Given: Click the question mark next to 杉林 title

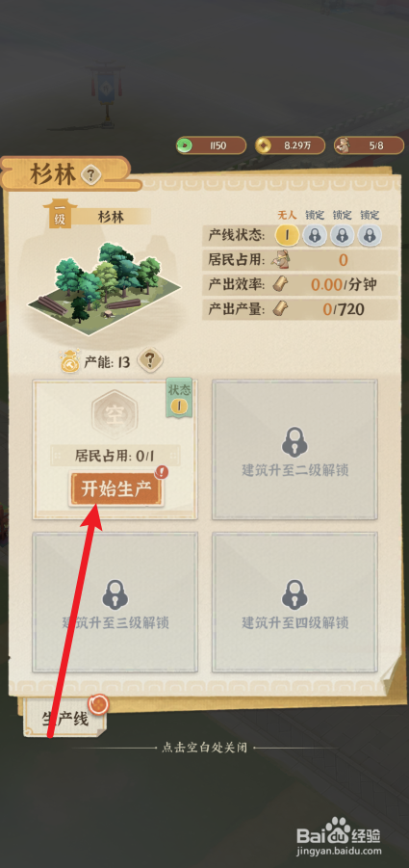Looking at the screenshot, I should pos(91,175).
